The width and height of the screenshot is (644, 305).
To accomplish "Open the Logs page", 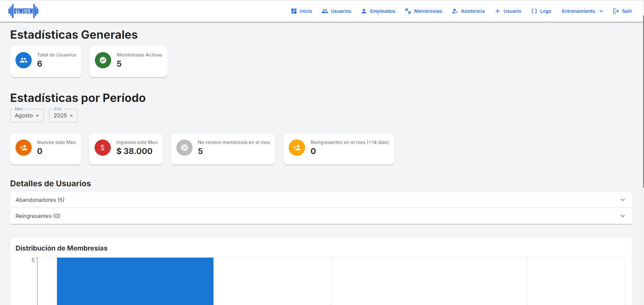I will [x=542, y=11].
